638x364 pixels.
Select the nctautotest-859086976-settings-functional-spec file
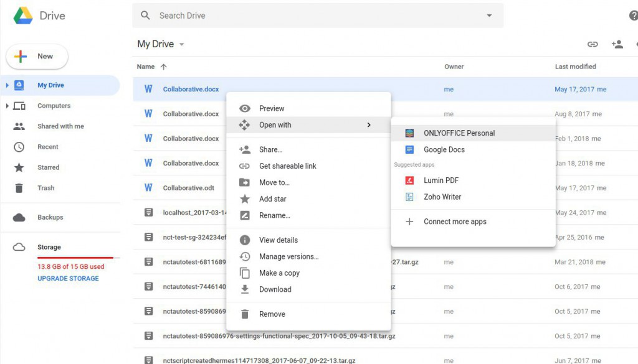(x=279, y=336)
